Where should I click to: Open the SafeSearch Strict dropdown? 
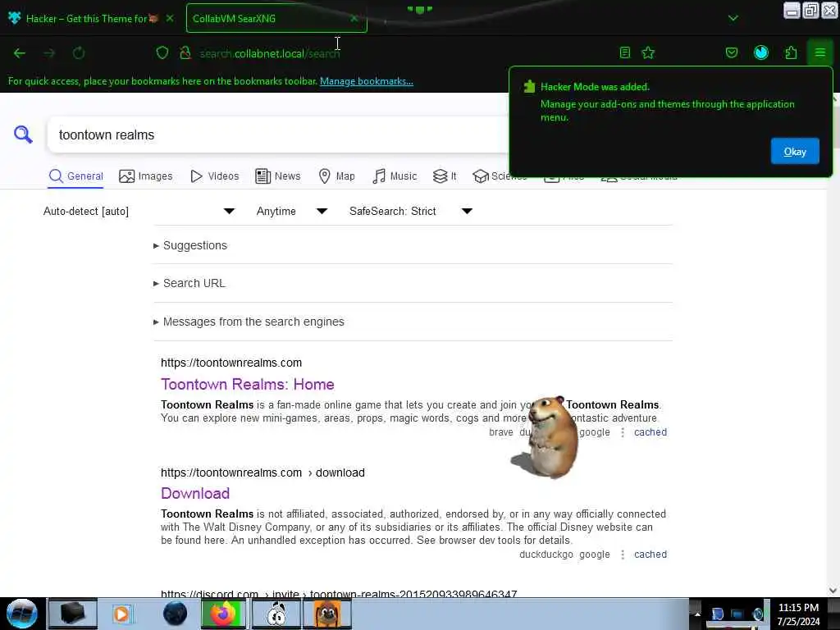coord(411,211)
